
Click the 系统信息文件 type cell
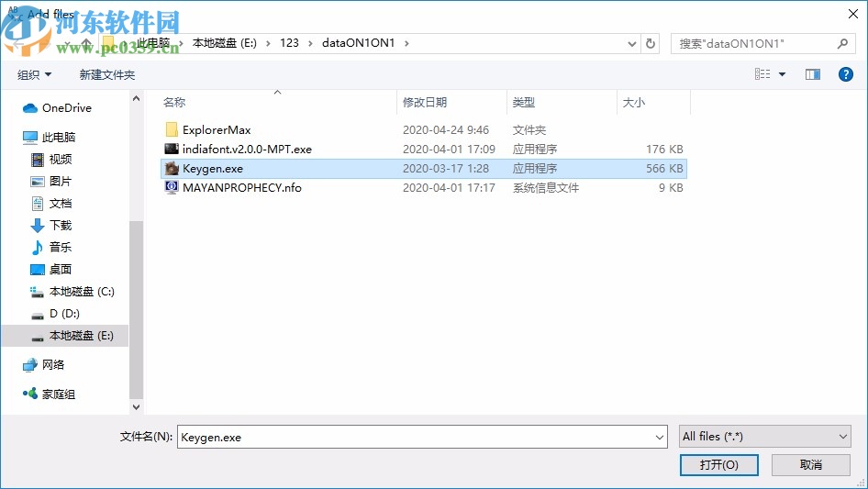(546, 188)
